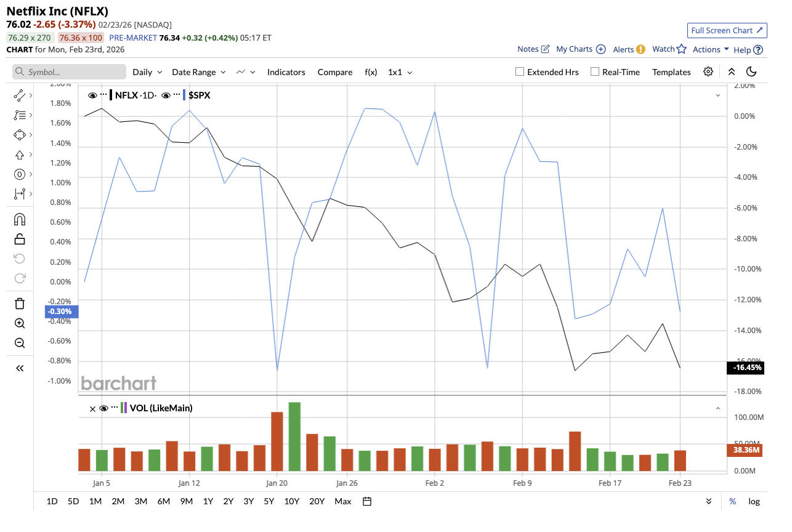Add chart to My Charts with plus icon

tap(601, 49)
